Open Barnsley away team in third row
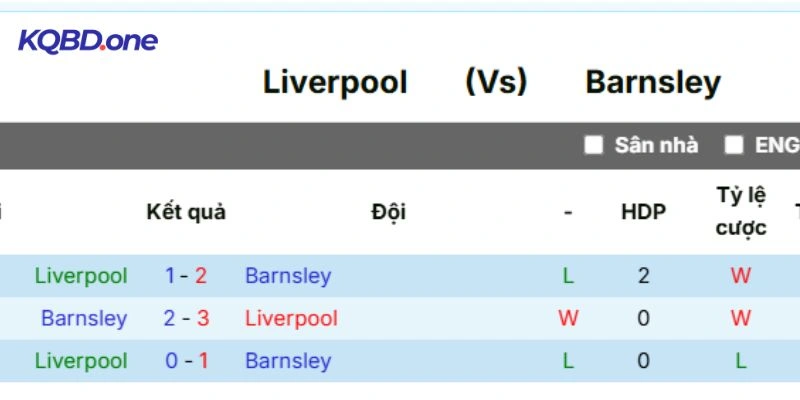 coord(288,361)
